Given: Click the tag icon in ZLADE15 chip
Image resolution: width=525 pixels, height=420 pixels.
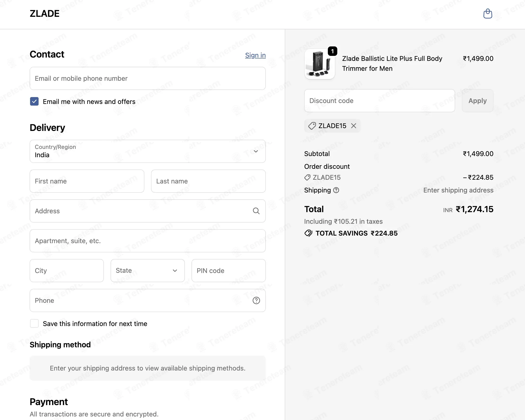Looking at the screenshot, I should pos(312,126).
